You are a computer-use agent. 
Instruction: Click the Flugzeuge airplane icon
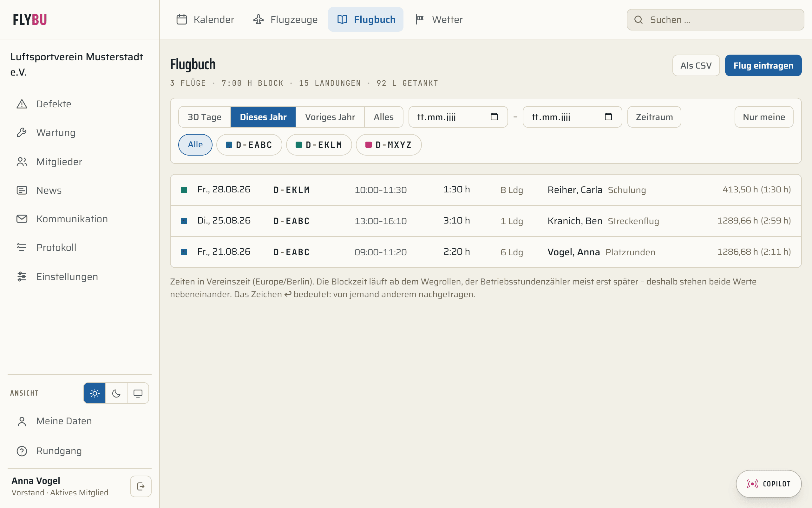[x=259, y=19]
